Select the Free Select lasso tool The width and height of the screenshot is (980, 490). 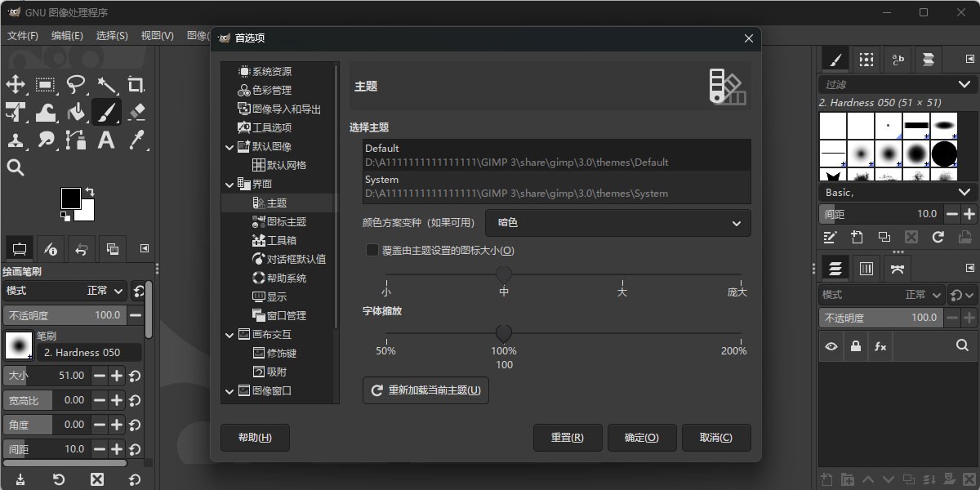[x=77, y=84]
